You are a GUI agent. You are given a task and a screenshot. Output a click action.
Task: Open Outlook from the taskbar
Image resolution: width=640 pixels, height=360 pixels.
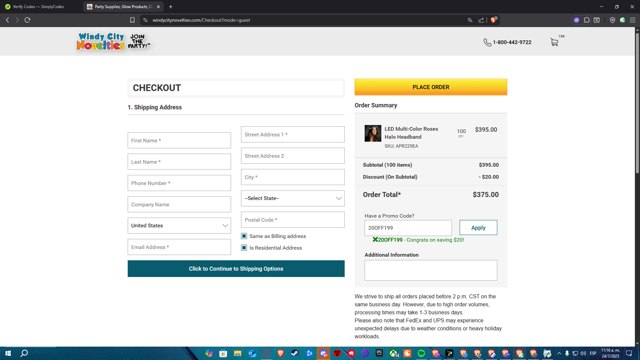tap(252, 353)
